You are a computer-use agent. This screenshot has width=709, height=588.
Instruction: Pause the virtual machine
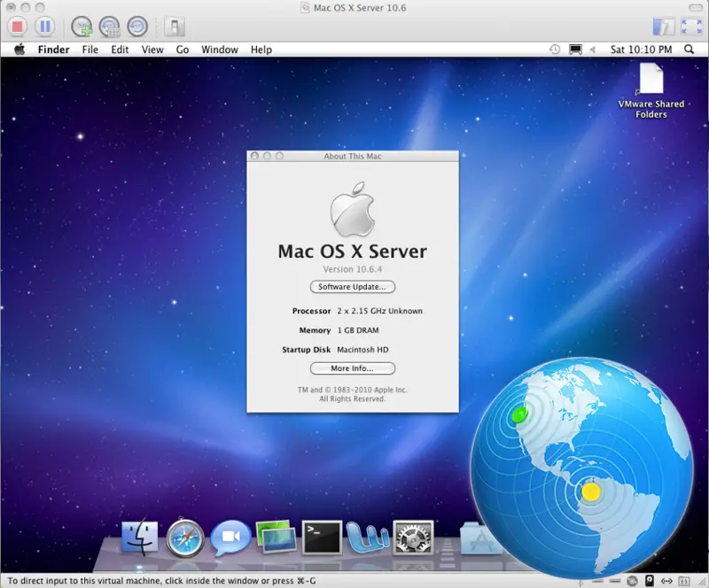[44, 26]
